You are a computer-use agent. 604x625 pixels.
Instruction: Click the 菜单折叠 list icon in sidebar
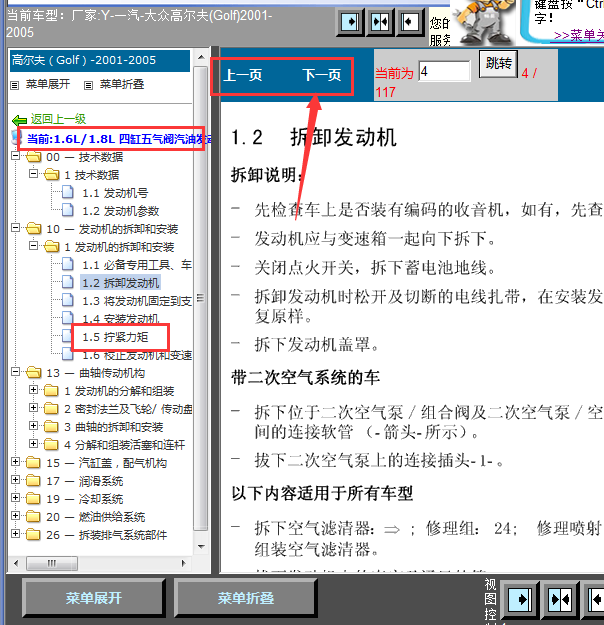[x=89, y=85]
